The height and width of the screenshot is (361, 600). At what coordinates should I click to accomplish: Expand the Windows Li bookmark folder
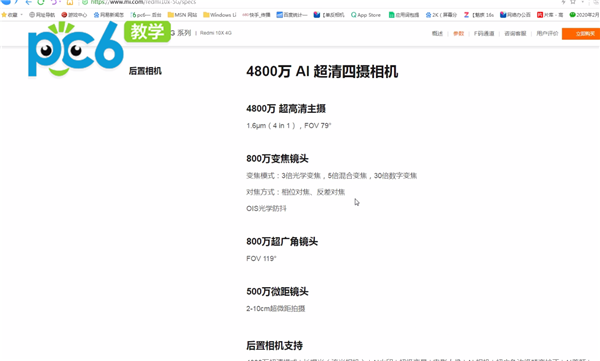click(220, 15)
